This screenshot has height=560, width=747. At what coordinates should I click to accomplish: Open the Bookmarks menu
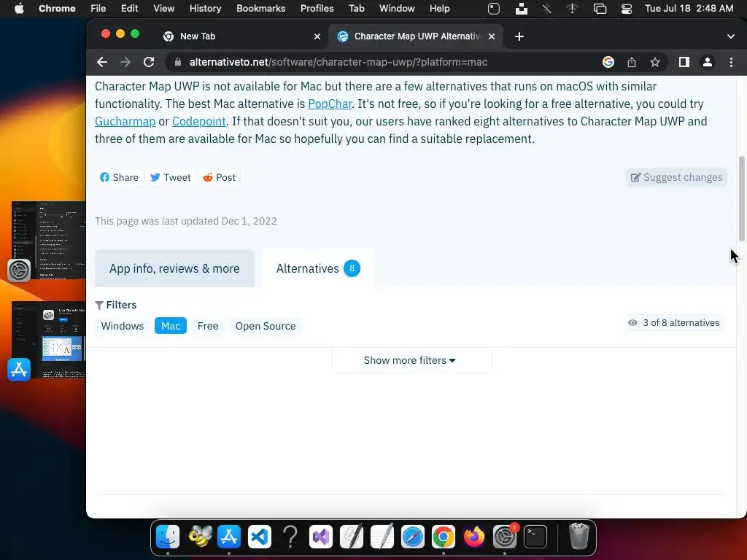pyautogui.click(x=260, y=9)
